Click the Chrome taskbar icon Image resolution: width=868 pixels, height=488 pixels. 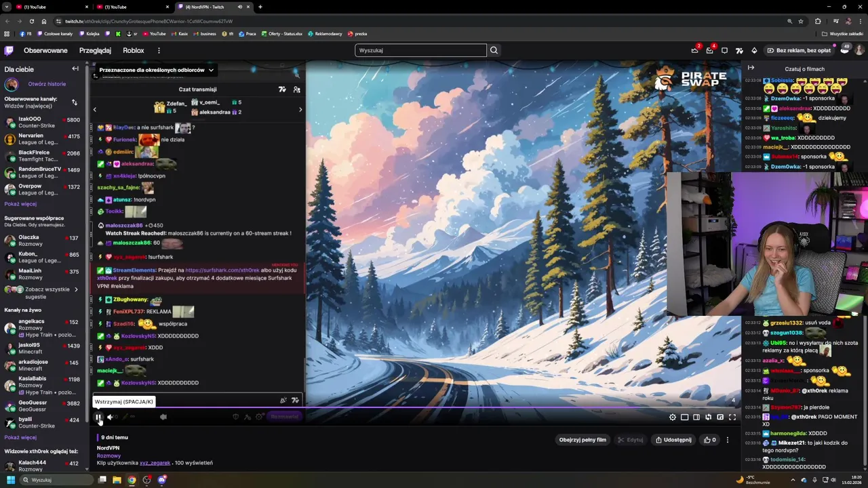click(x=132, y=480)
